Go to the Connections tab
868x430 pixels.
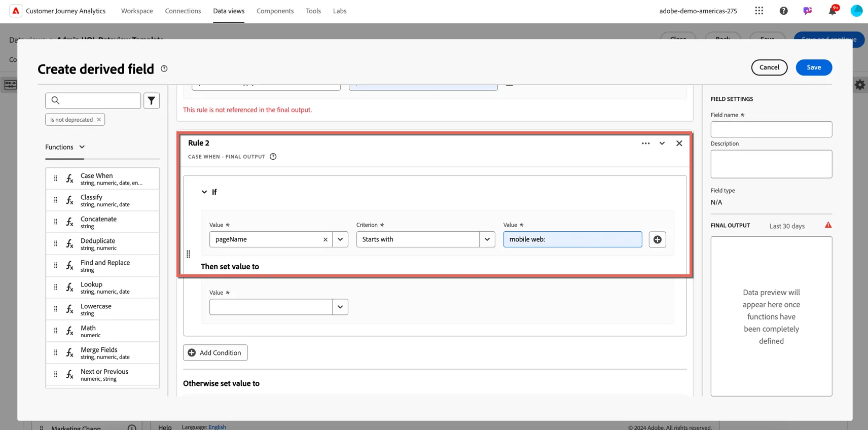tap(183, 11)
